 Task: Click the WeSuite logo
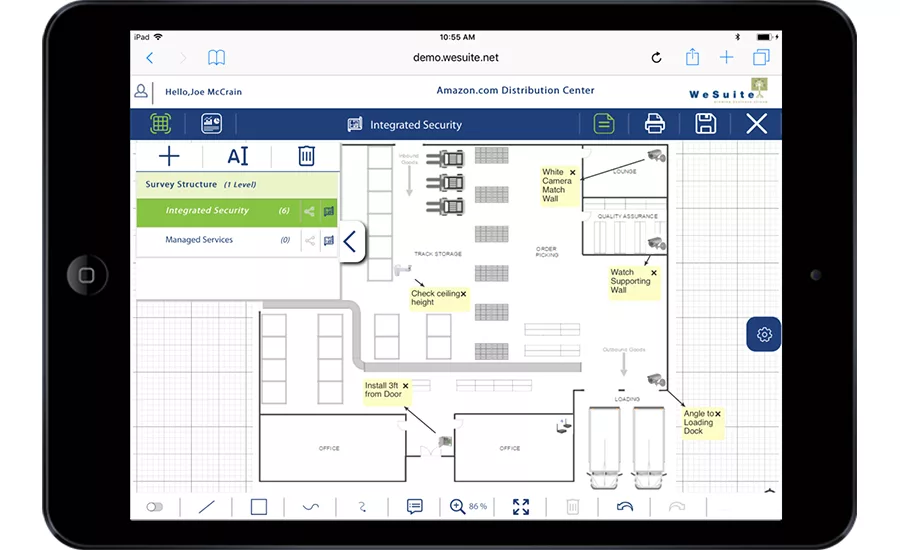point(729,91)
